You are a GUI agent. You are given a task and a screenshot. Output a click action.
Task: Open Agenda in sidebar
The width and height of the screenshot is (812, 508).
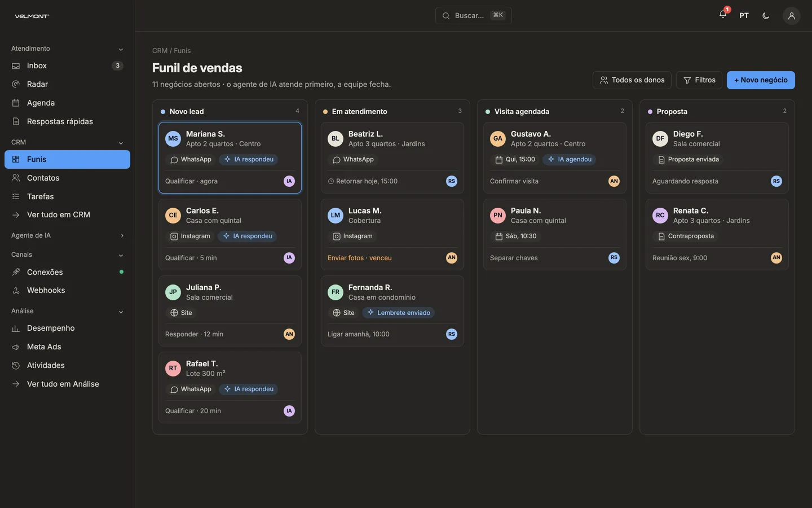click(x=67, y=103)
